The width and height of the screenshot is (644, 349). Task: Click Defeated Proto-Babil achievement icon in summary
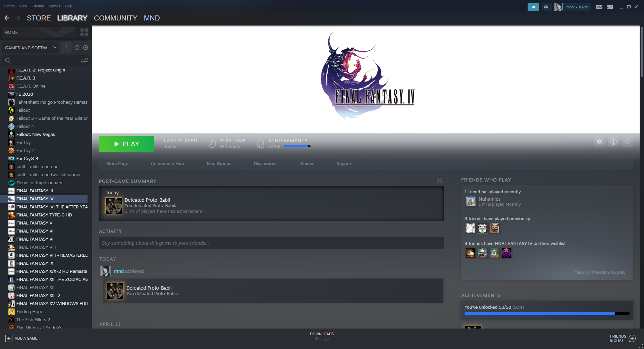114,205
